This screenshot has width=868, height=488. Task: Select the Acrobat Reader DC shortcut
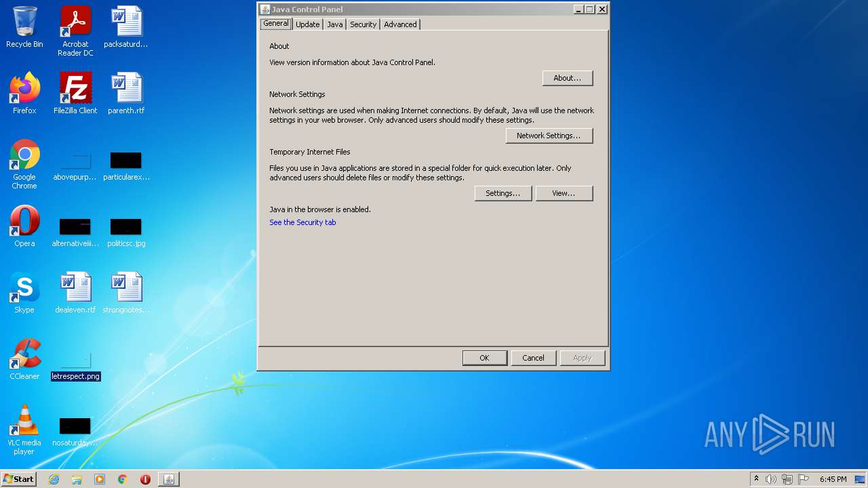point(75,31)
